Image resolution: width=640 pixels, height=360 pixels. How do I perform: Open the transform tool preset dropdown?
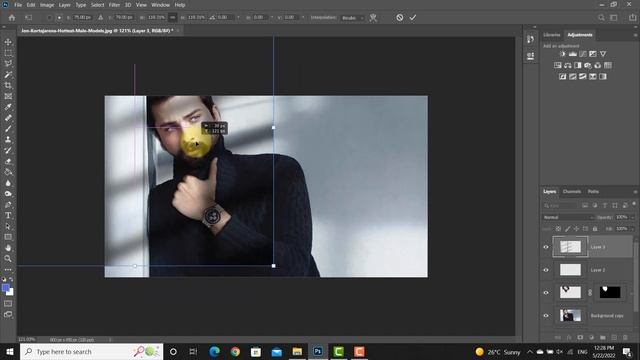coord(29,18)
